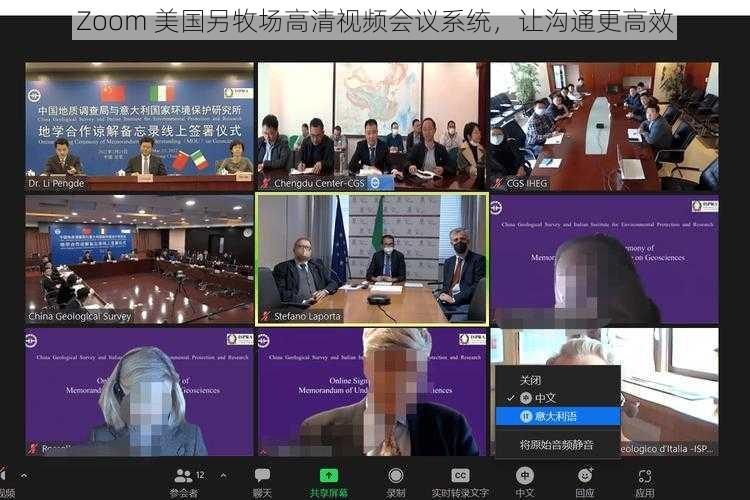Click muted mic icon on Chengdu Center-CGS
The height and width of the screenshot is (500, 750).
pyautogui.click(x=265, y=183)
